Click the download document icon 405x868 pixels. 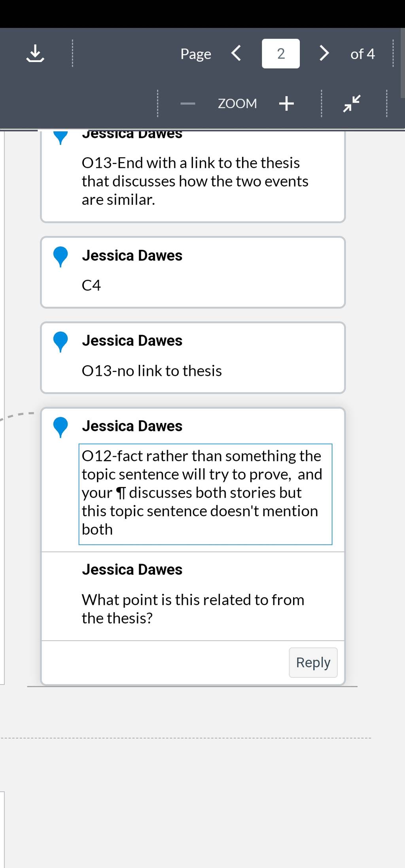(35, 53)
